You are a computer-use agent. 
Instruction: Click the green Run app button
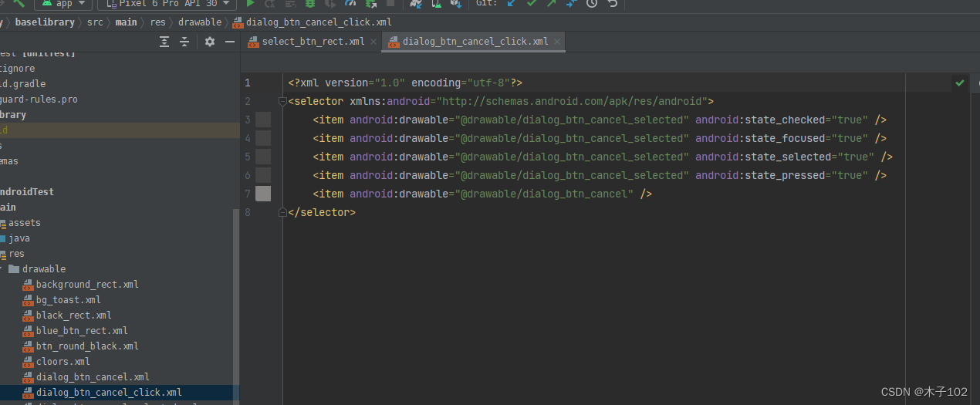[250, 4]
